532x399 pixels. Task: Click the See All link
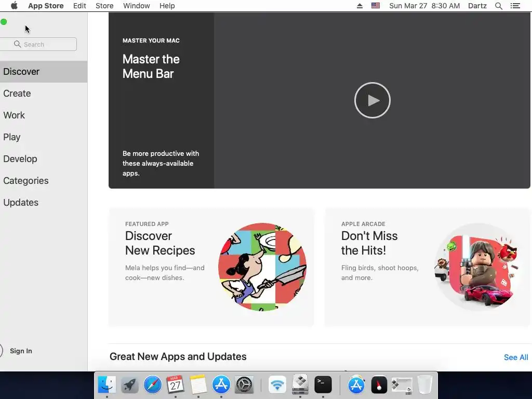(516, 357)
